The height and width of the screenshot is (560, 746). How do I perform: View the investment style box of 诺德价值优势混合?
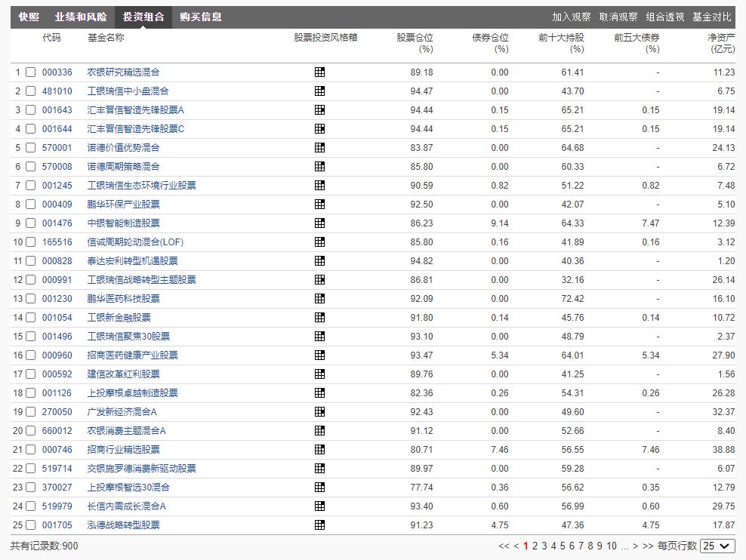tap(320, 148)
